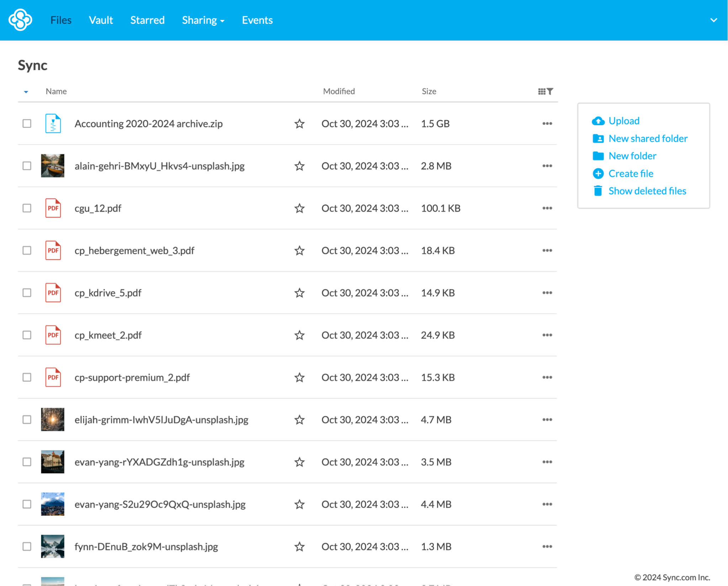
Task: Open more options for cp-support-premium_2.pdf
Action: (x=547, y=377)
